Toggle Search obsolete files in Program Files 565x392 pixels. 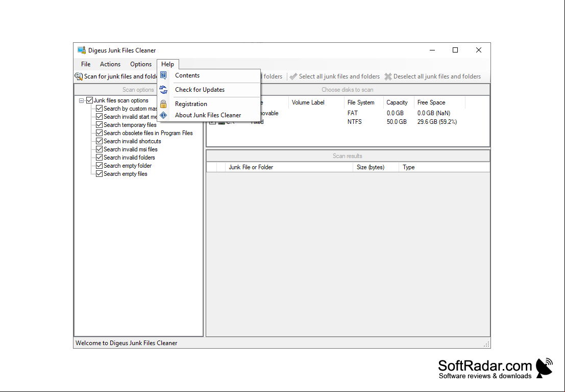click(99, 133)
